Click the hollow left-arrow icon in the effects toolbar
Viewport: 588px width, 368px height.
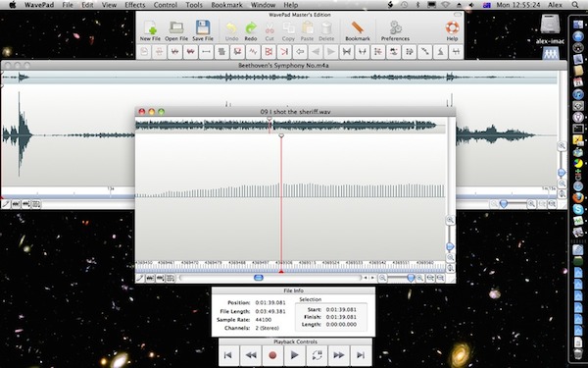click(300, 52)
